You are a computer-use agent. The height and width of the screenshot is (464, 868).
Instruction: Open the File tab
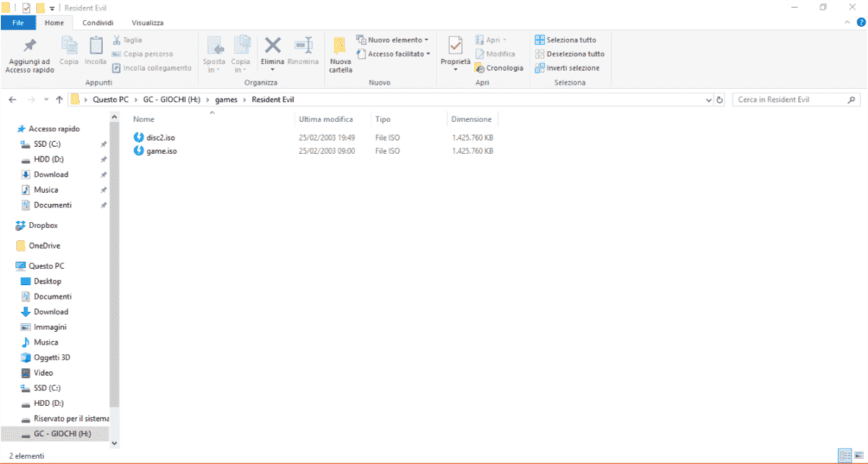click(18, 23)
